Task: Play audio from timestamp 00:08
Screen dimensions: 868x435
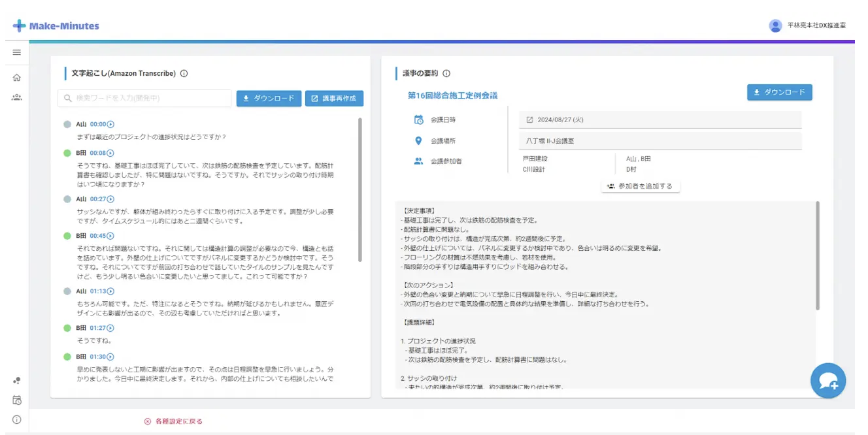Action: tap(110, 153)
